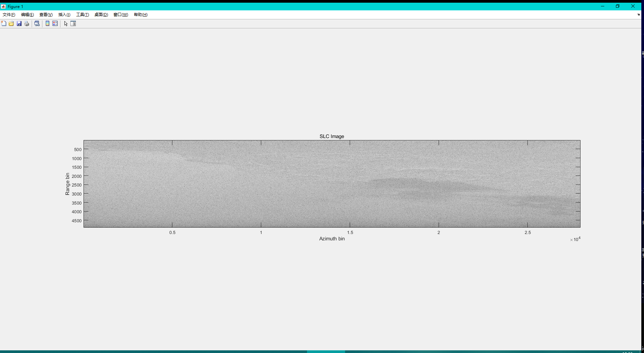The height and width of the screenshot is (353, 644).
Task: Expand the 查看(V) menu
Action: (x=46, y=15)
